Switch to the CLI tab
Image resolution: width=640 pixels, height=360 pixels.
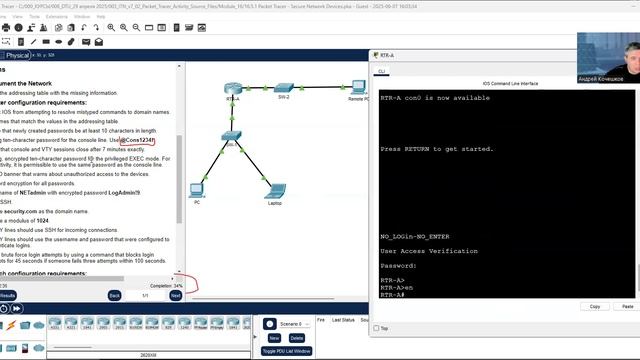(x=382, y=71)
